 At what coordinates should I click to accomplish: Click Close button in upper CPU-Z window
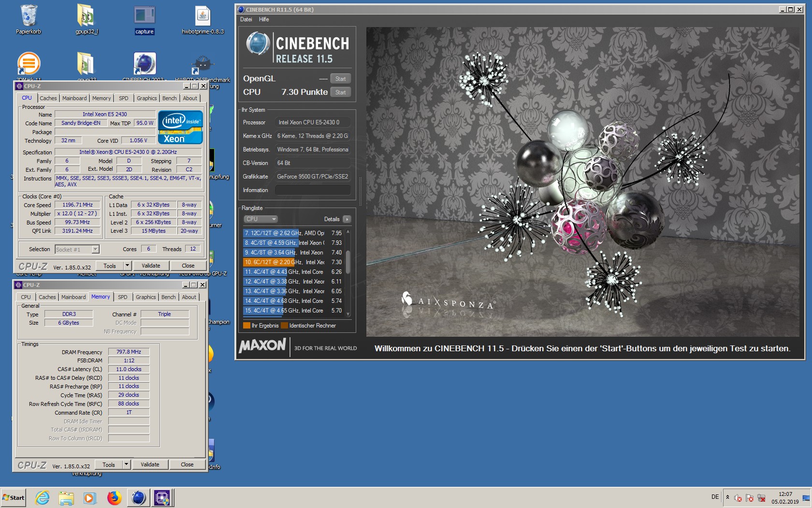point(188,266)
